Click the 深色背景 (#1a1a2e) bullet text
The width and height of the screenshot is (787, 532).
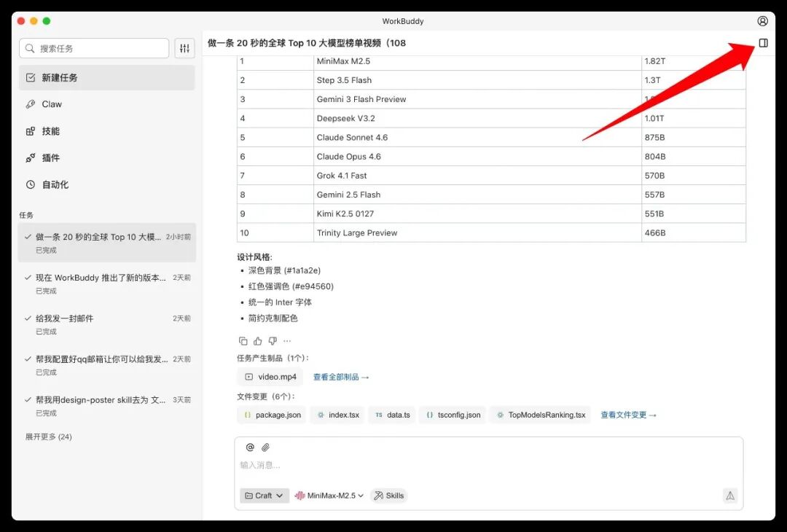point(284,270)
